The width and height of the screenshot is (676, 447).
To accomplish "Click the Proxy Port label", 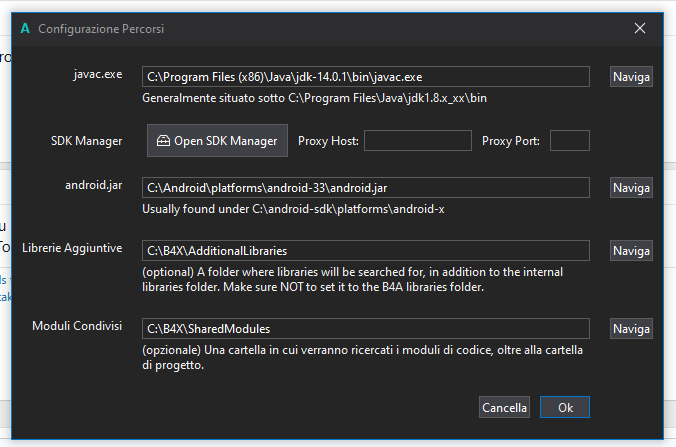I will click(510, 141).
